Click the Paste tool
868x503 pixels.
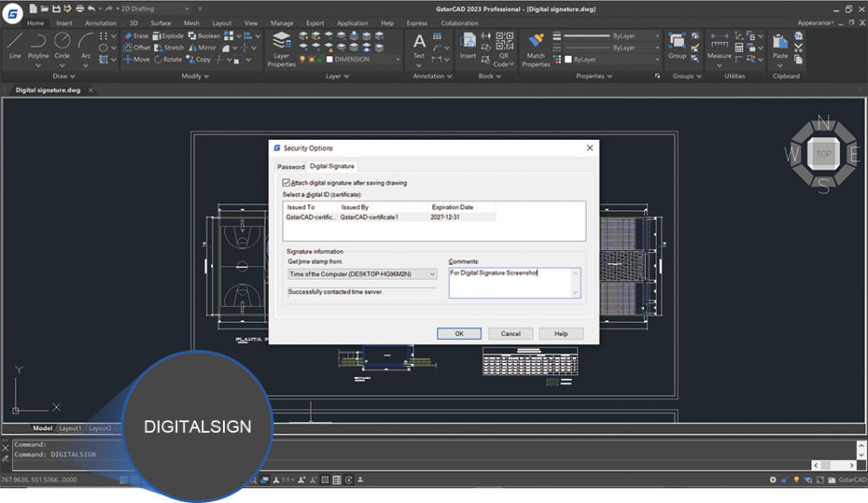pos(780,47)
